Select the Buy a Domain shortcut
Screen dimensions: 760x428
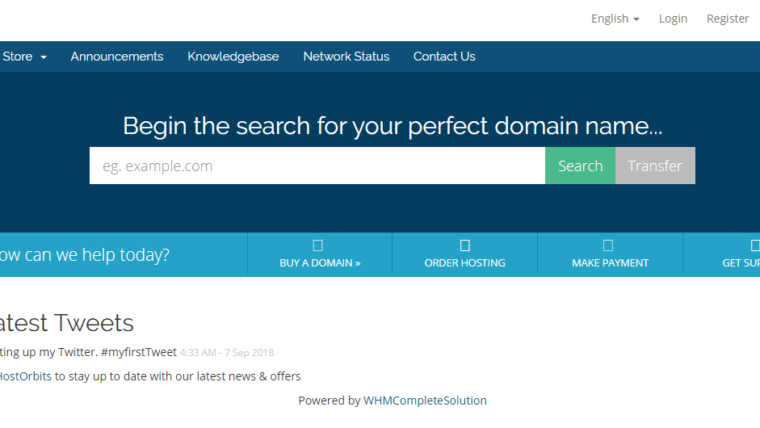320,254
